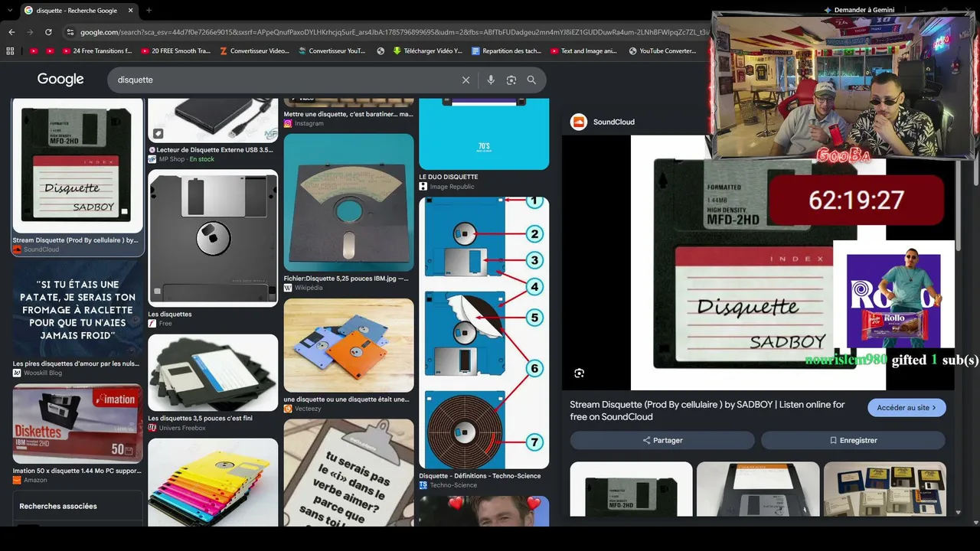The height and width of the screenshot is (551, 980).
Task: Open 'Les pires disquettes d'amour' result title
Action: click(77, 364)
